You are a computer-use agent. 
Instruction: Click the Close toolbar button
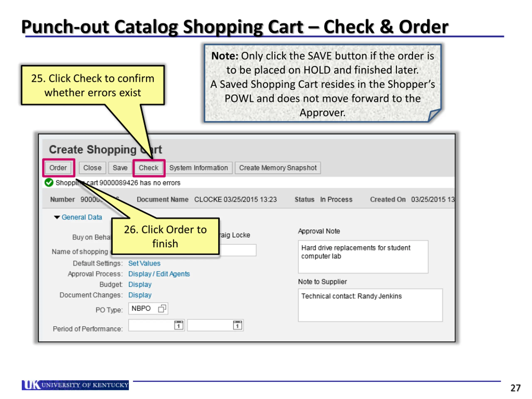92,168
